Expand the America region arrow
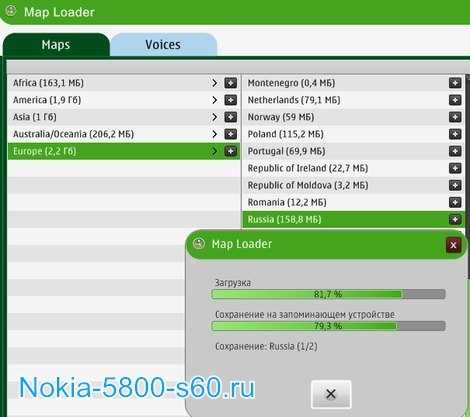The image size is (470, 417). click(215, 100)
